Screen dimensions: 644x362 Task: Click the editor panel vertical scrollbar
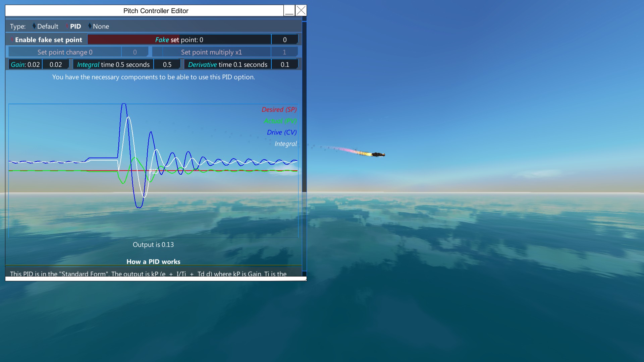tap(304, 107)
